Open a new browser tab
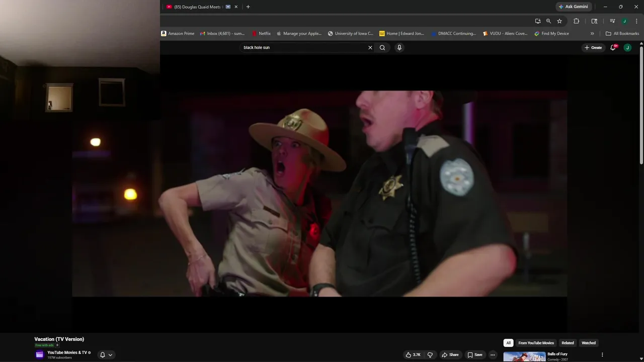Viewport: 644px width, 362px height. click(x=248, y=7)
